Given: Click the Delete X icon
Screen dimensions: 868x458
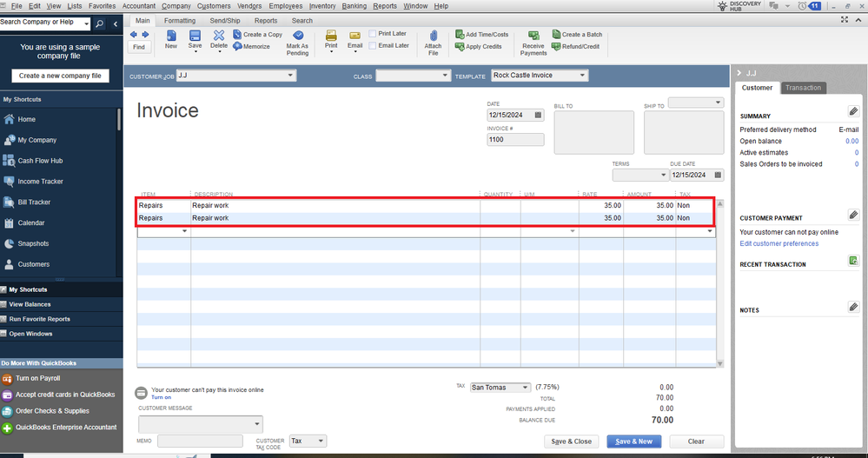Looking at the screenshot, I should [x=219, y=36].
